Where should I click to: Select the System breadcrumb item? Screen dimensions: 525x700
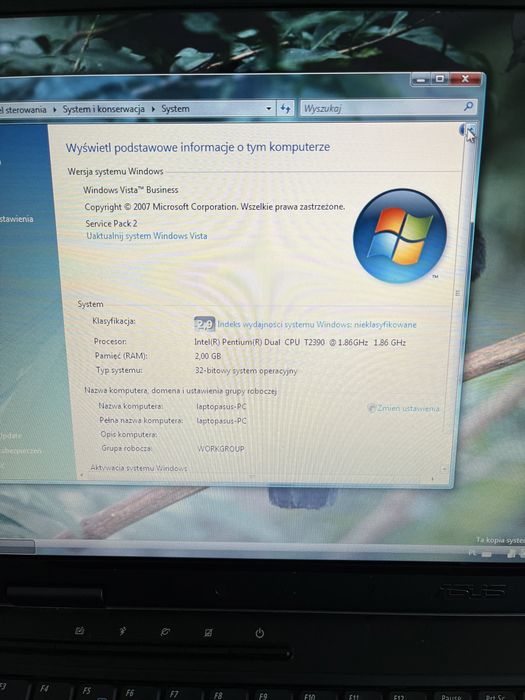point(175,109)
